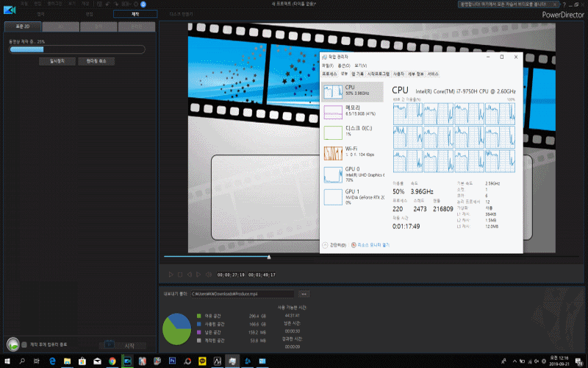Select 메모리 graph in Task Manager sidebar
This screenshot has width=588, height=368.
353,112
